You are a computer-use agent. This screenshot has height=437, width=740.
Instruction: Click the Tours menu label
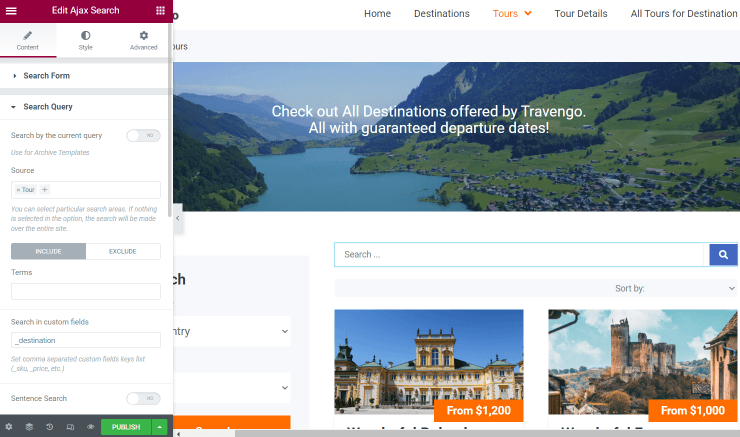click(x=505, y=14)
